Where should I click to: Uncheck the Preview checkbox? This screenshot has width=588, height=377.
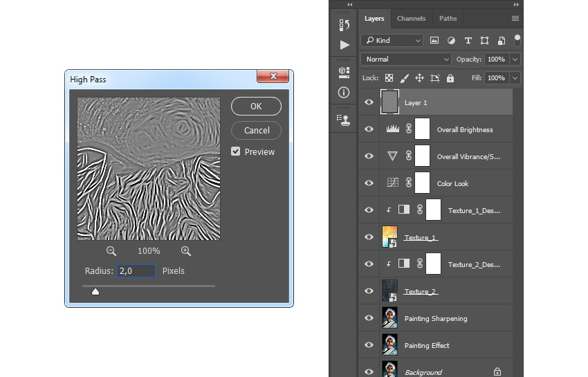(x=236, y=151)
